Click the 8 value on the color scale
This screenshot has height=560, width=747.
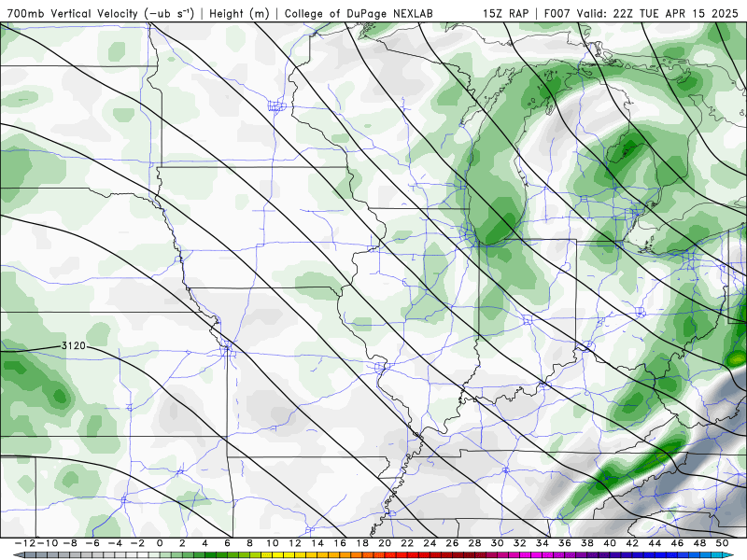249,543
